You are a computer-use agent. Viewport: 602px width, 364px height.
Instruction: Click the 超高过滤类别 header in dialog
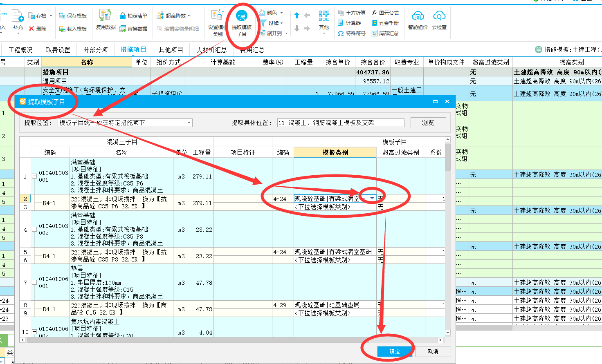tap(401, 152)
